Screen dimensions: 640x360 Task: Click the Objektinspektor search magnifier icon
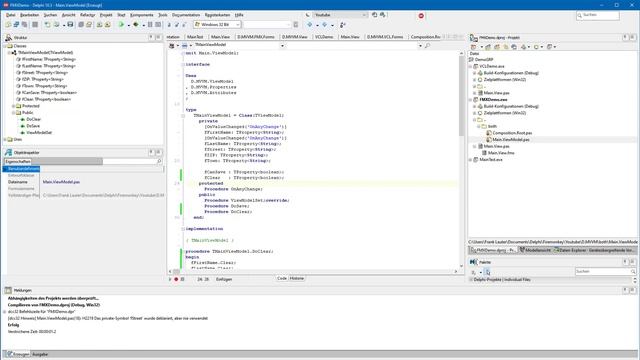coord(159,162)
